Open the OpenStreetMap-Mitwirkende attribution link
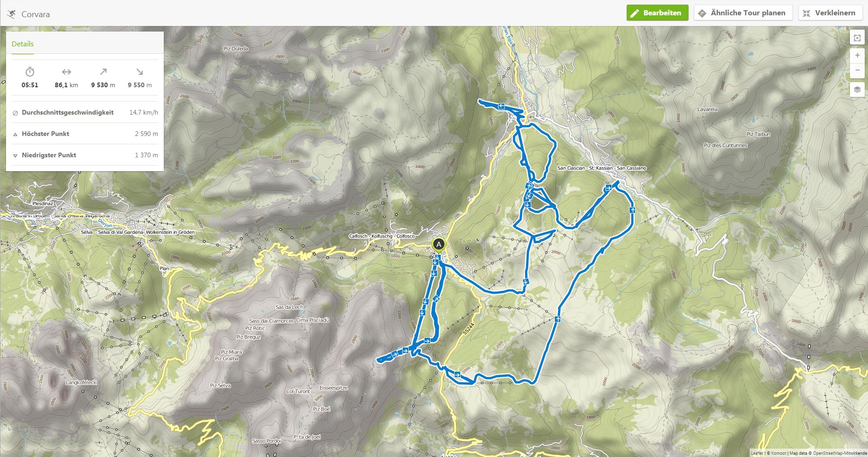This screenshot has width=868, height=457. tap(840, 453)
